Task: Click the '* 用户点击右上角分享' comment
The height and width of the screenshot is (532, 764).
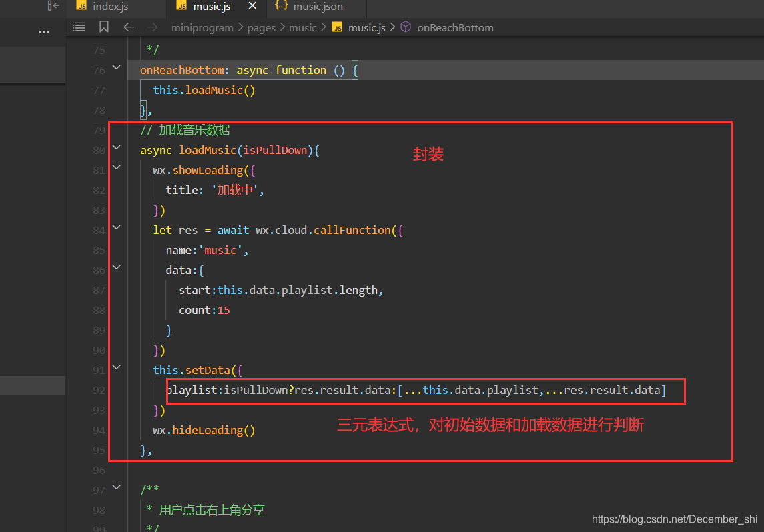Action: (x=206, y=510)
